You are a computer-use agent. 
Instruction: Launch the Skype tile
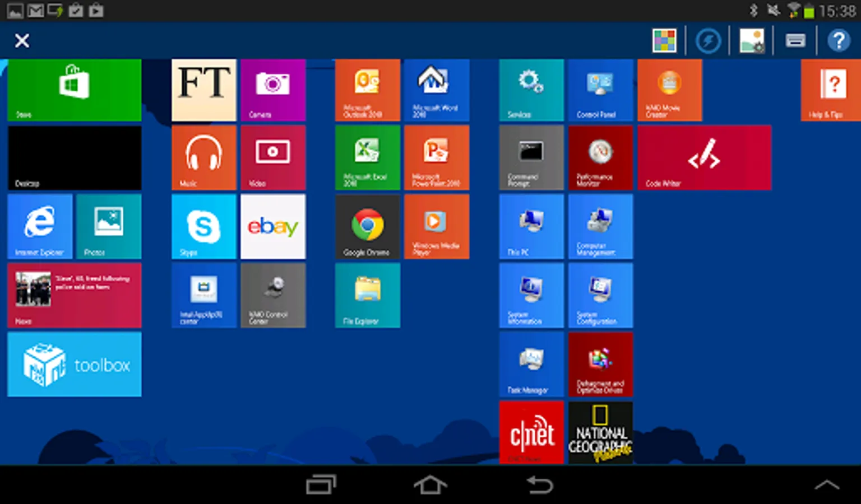pyautogui.click(x=204, y=226)
